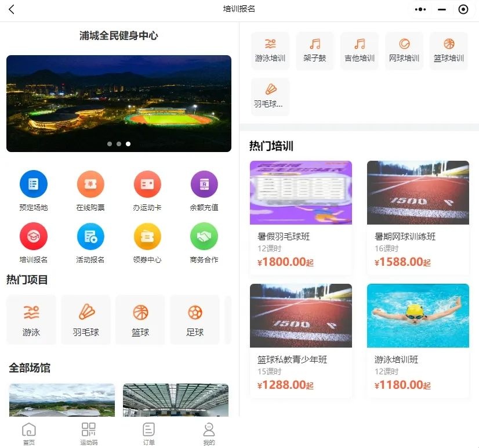Open the 在线购票 online ticket icon
Image resolution: width=479 pixels, height=448 pixels.
(90, 184)
